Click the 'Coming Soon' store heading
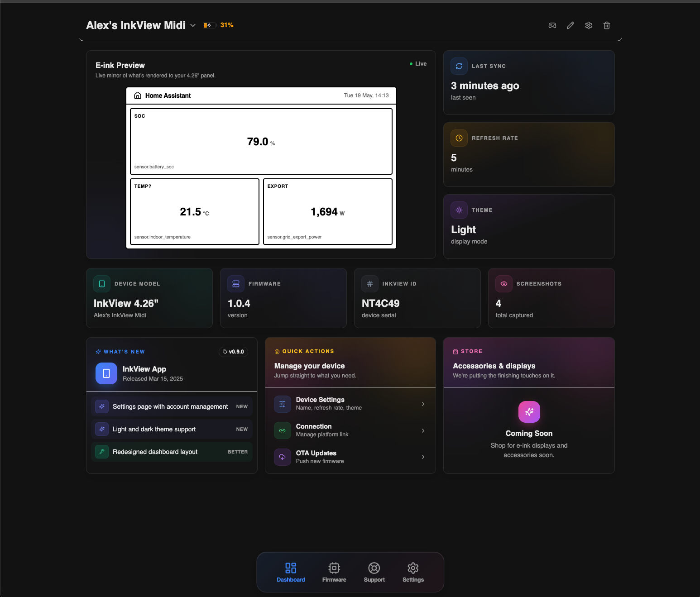Viewport: 700px width, 597px height. point(529,433)
